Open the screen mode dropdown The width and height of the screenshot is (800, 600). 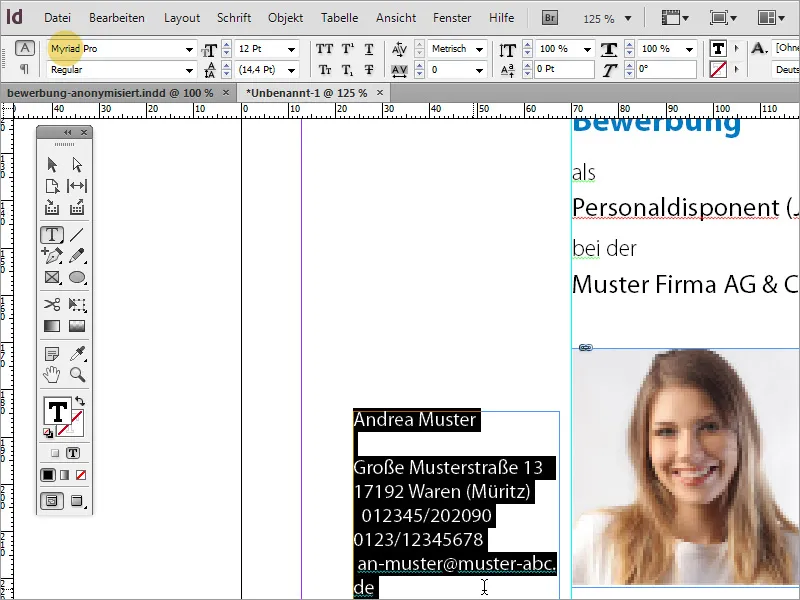723,18
